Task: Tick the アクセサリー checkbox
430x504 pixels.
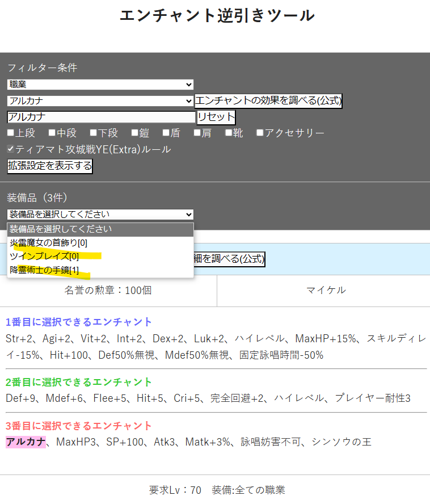Action: pyautogui.click(x=260, y=133)
